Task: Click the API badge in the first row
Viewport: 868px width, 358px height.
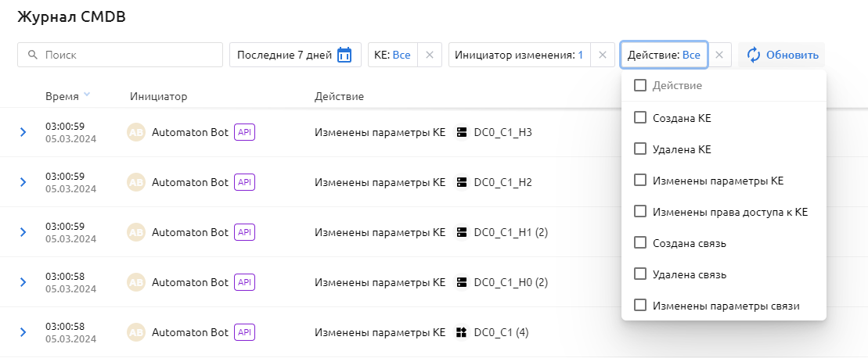Action: 245,132
